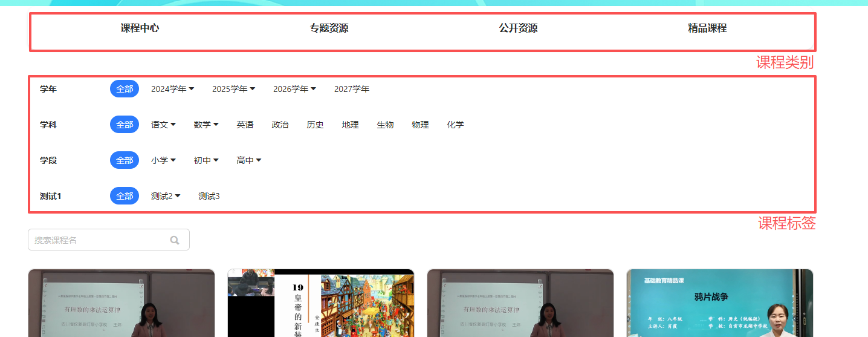The width and height of the screenshot is (868, 337).
Task: Filter courses by 化学
Action: point(455,125)
